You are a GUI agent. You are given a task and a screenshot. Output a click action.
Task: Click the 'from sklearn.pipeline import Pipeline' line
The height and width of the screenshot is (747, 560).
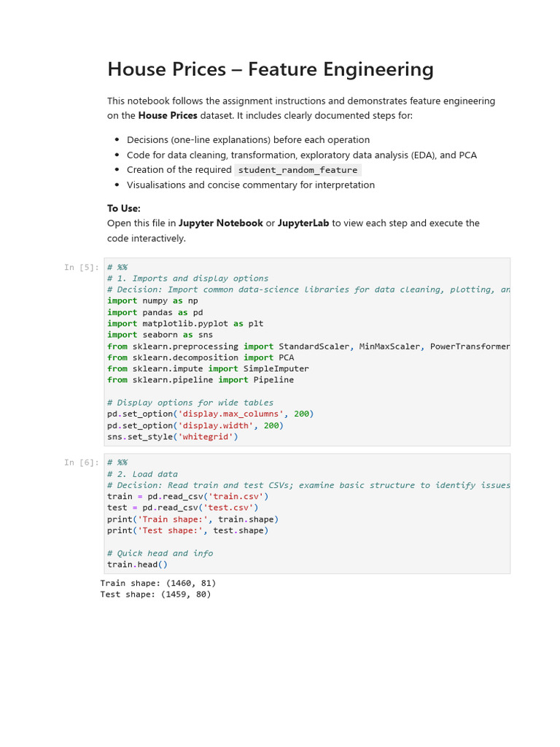(x=201, y=380)
